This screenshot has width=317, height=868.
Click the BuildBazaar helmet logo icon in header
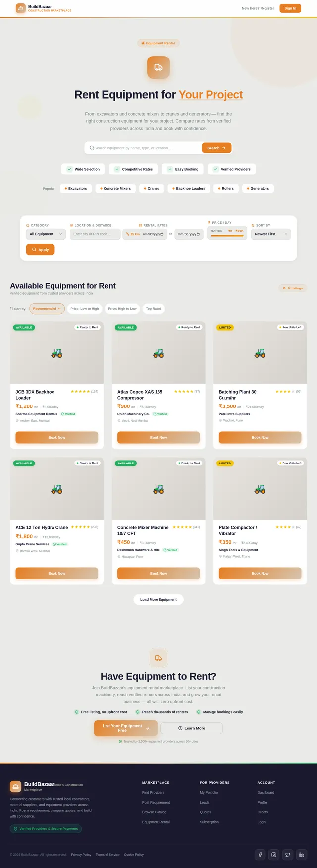pyautogui.click(x=21, y=8)
